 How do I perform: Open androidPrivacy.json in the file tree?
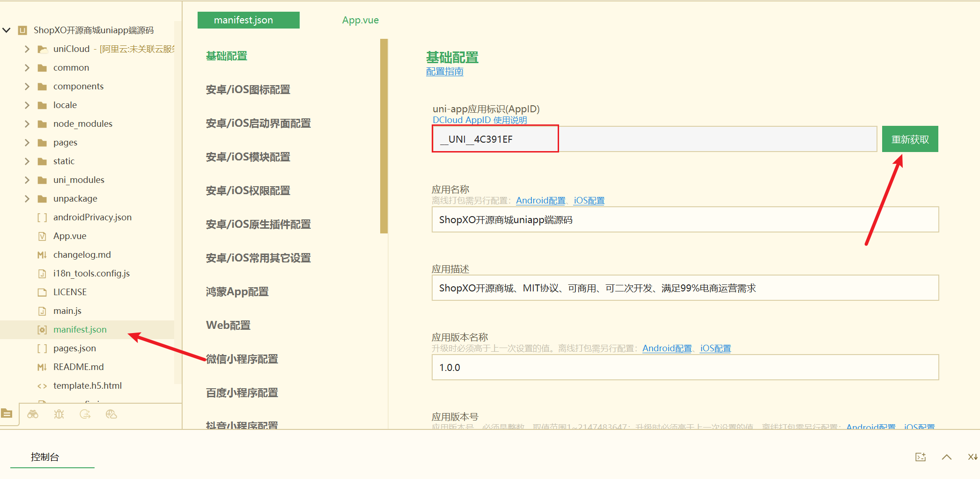pos(92,218)
